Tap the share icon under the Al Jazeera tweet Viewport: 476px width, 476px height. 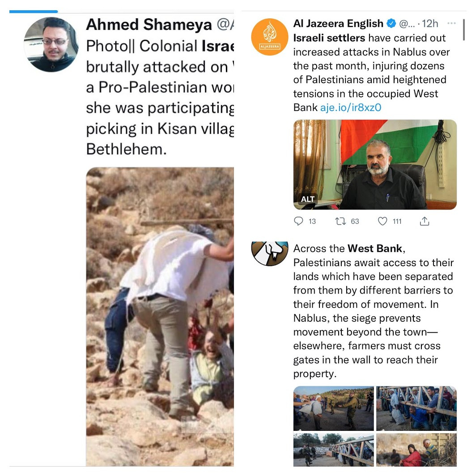pyautogui.click(x=425, y=221)
